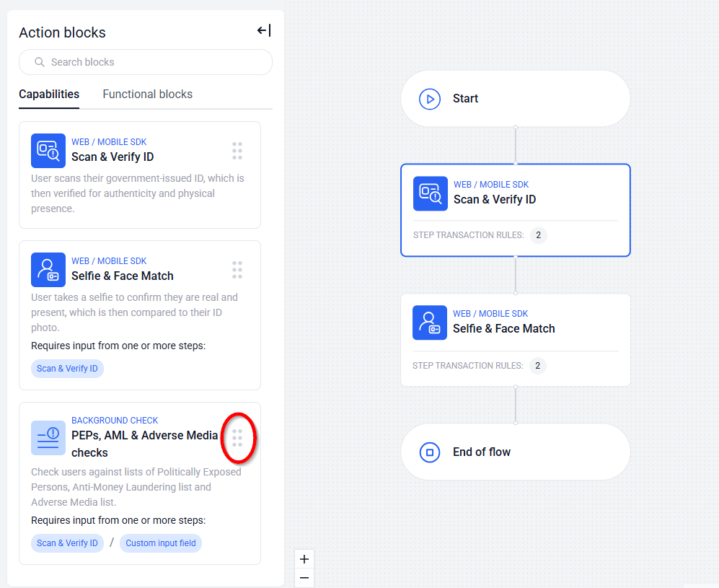Zoom in on the canvas with plus button

pyautogui.click(x=304, y=559)
